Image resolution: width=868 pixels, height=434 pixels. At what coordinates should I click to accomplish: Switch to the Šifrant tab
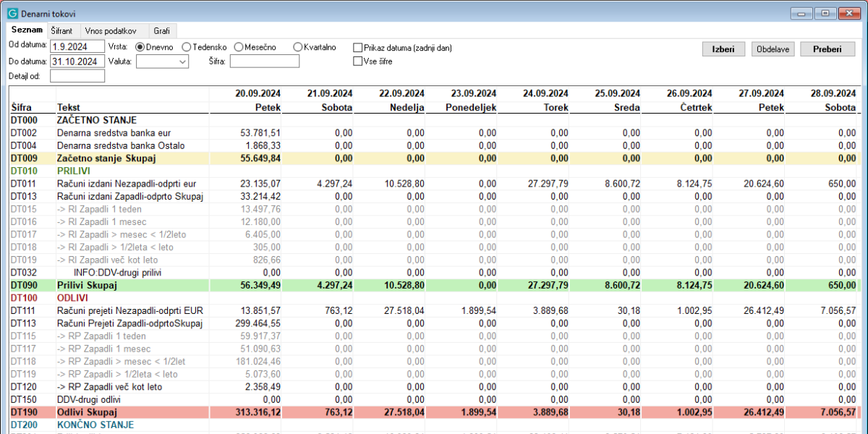tap(61, 31)
